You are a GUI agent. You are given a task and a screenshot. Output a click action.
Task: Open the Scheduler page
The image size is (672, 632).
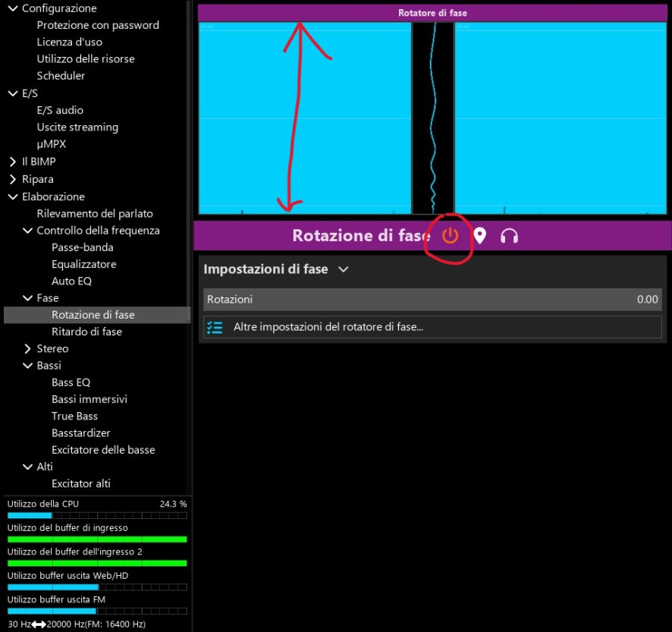pos(61,76)
